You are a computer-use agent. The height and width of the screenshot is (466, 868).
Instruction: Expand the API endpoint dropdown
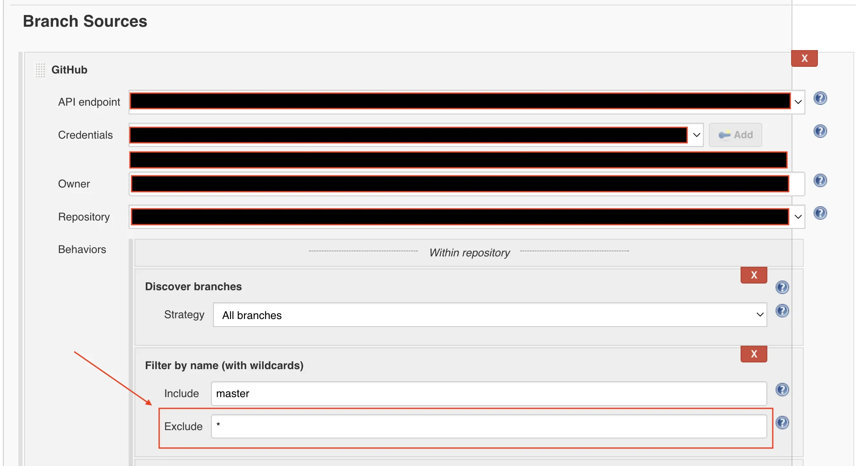point(798,102)
